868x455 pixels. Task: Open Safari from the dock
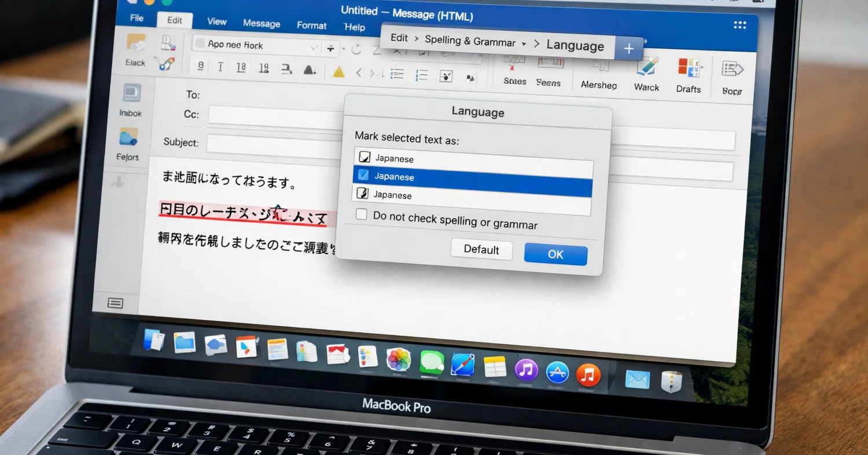click(x=463, y=365)
